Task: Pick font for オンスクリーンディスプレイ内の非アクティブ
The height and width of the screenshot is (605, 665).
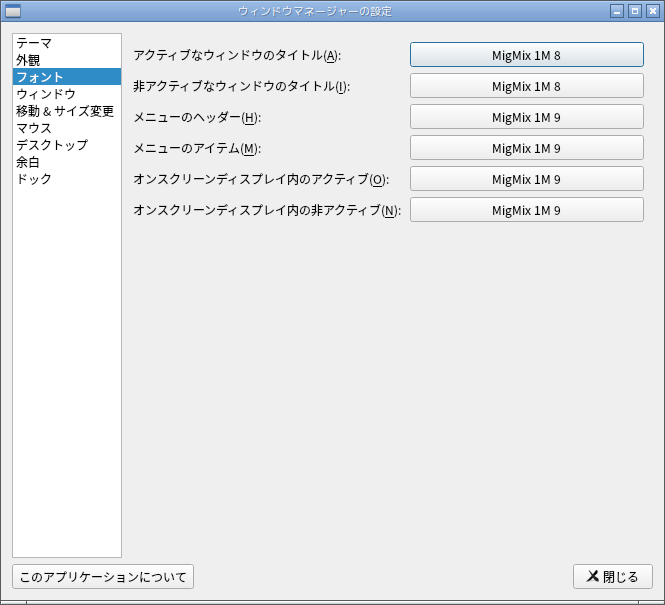Action: pyautogui.click(x=527, y=209)
